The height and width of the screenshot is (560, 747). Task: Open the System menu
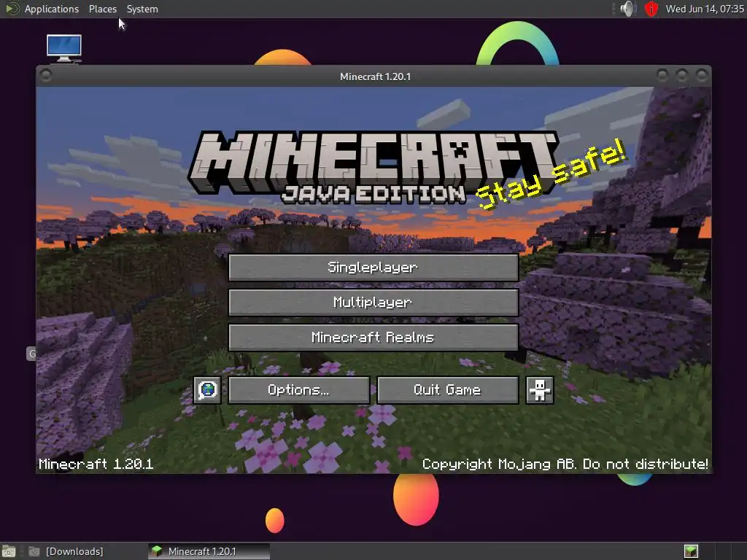(142, 9)
